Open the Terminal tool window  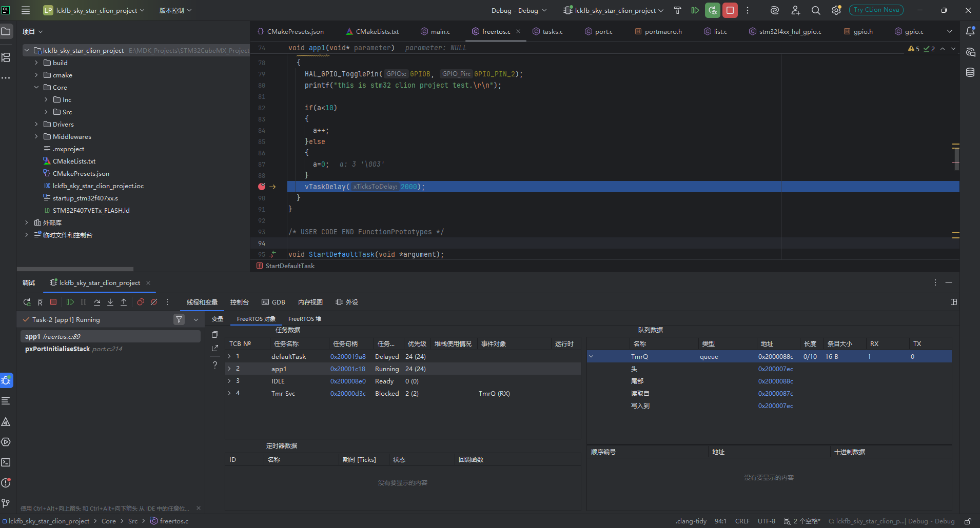tap(6, 462)
